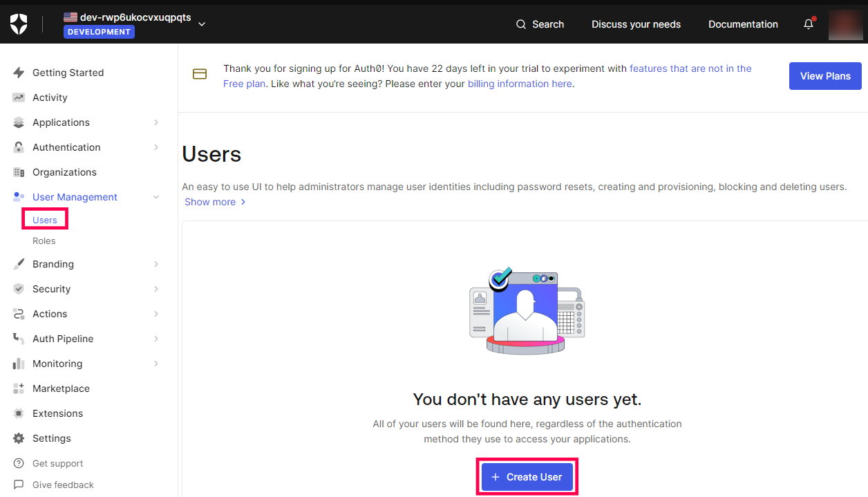The image size is (868, 497).
Task: Click the Auth0 shield logo
Action: click(x=19, y=24)
